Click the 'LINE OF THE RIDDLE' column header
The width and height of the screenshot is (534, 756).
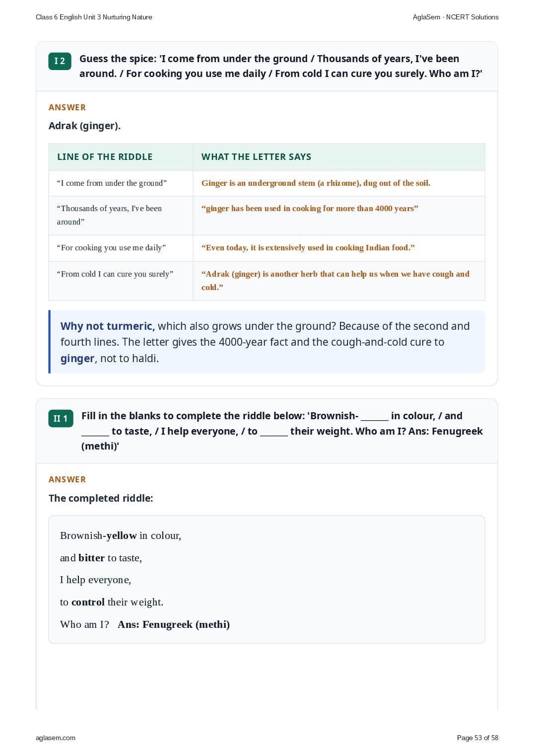coord(105,157)
